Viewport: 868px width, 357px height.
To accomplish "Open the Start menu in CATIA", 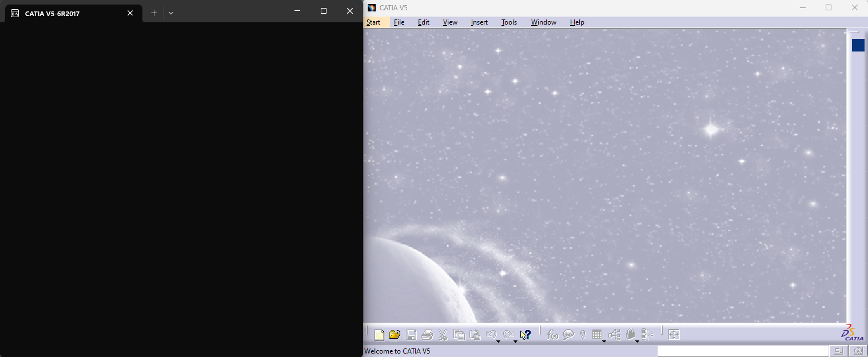I will pos(373,22).
